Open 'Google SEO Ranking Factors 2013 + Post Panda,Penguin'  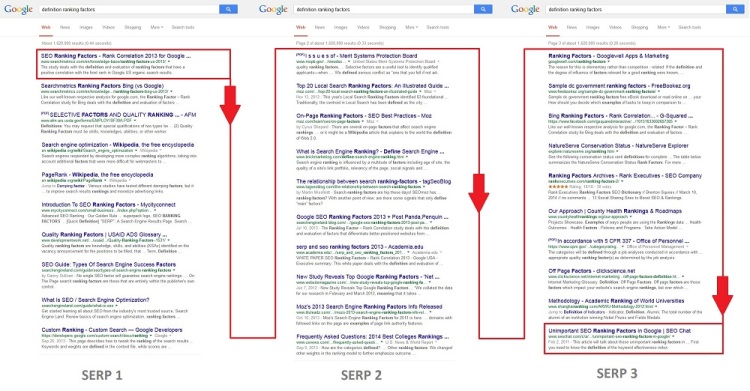pyautogui.click(x=373, y=217)
